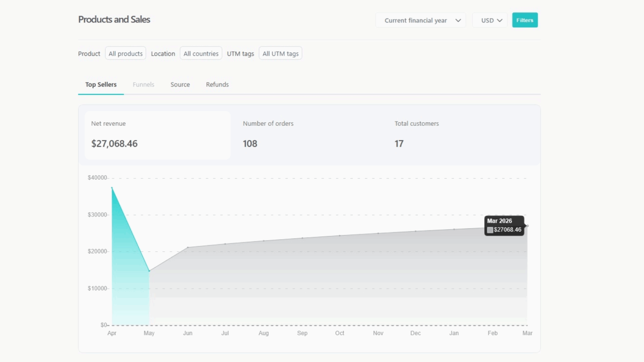Click the Mar 2026 chart tooltip
The width and height of the screenshot is (644, 362).
pyautogui.click(x=504, y=225)
